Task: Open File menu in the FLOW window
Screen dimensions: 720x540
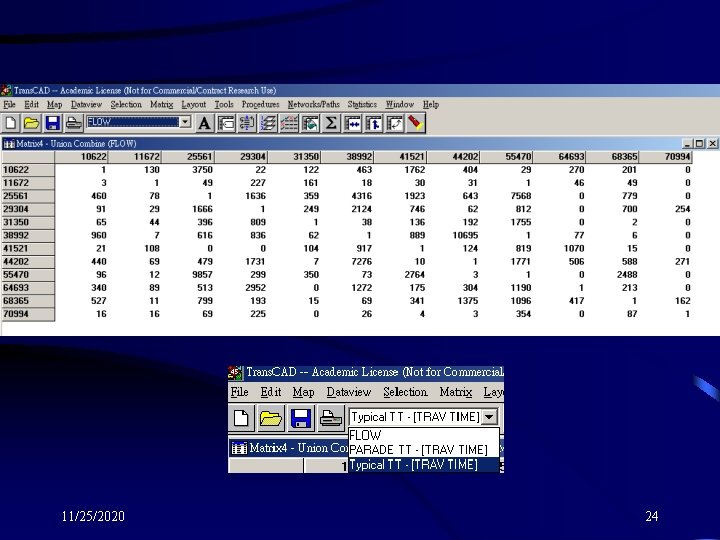Action: coord(9,105)
